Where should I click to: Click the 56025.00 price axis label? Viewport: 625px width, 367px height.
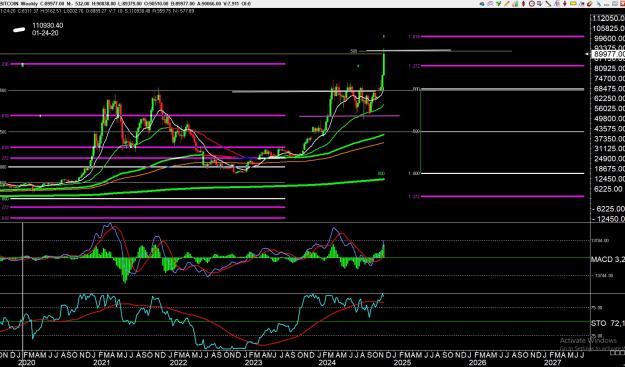click(609, 108)
